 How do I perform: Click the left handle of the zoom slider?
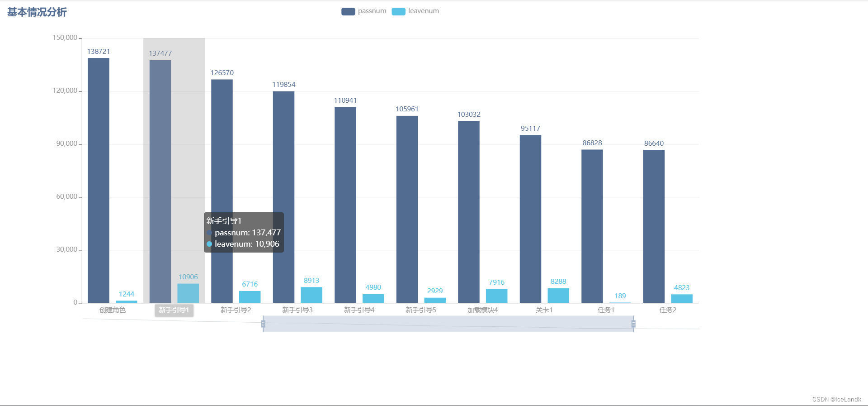(263, 324)
